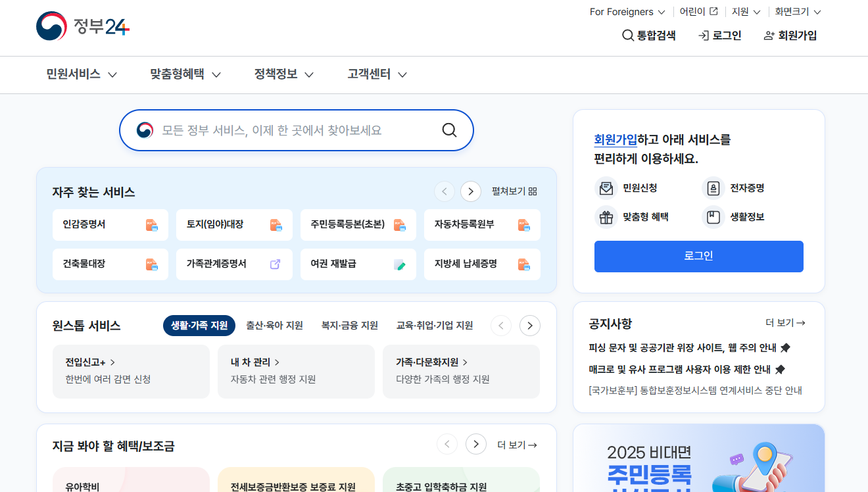Expand 지원 dropdown in top bar
The height and width of the screenshot is (492, 868).
(x=746, y=12)
